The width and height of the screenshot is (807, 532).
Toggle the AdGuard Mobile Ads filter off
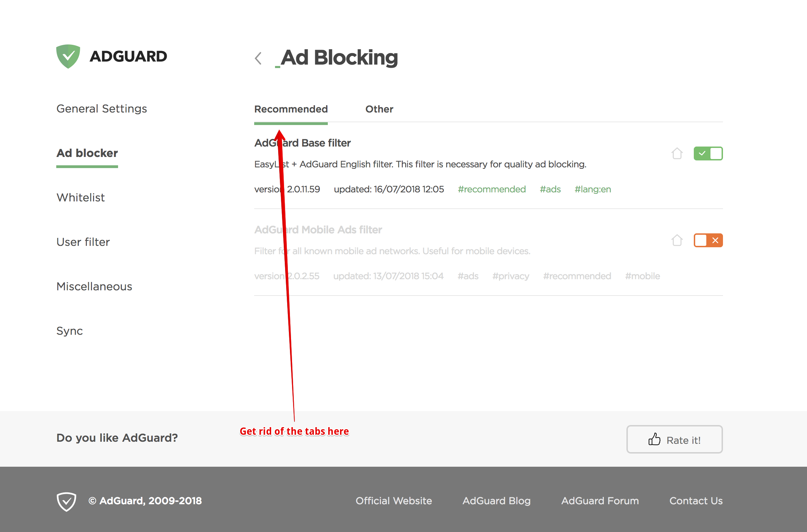pyautogui.click(x=708, y=240)
